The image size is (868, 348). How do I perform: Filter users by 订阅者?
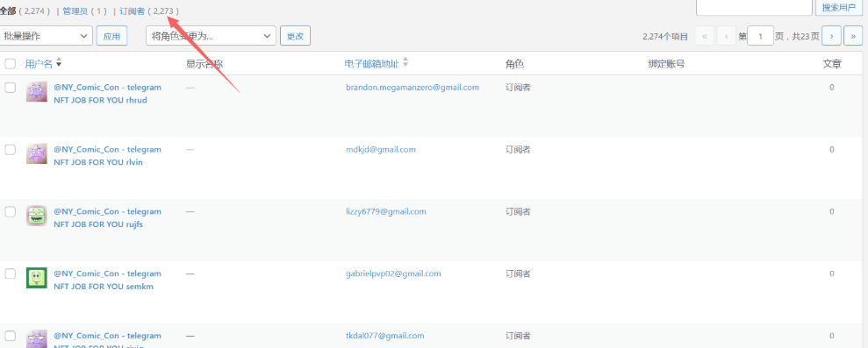[132, 11]
